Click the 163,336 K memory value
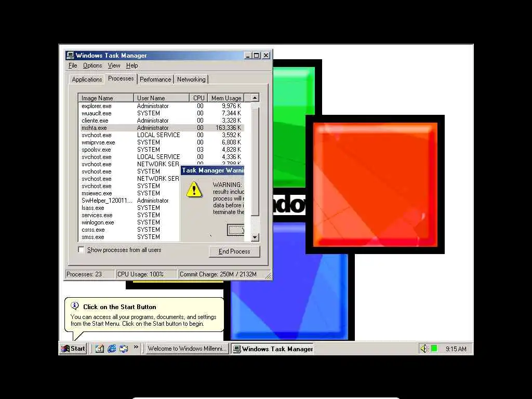The width and height of the screenshot is (532, 399). point(229,128)
